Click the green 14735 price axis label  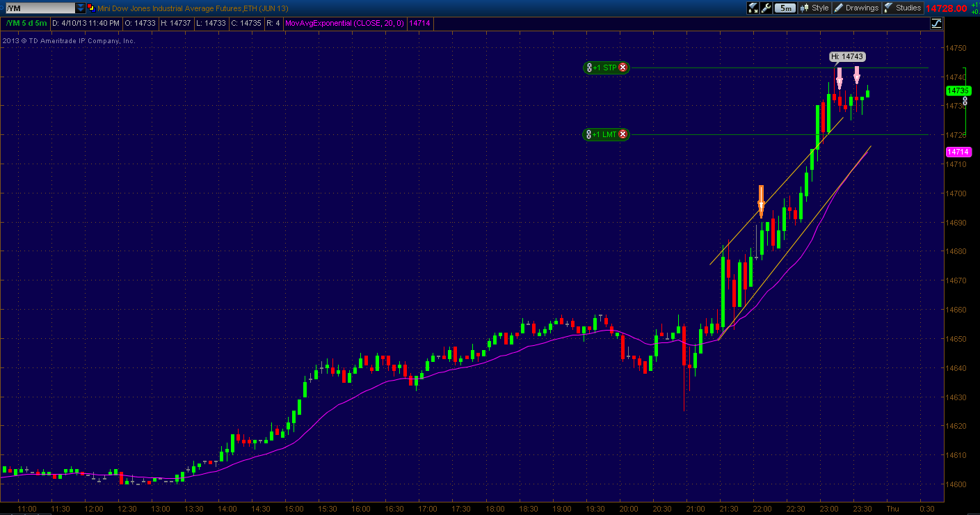click(x=957, y=90)
